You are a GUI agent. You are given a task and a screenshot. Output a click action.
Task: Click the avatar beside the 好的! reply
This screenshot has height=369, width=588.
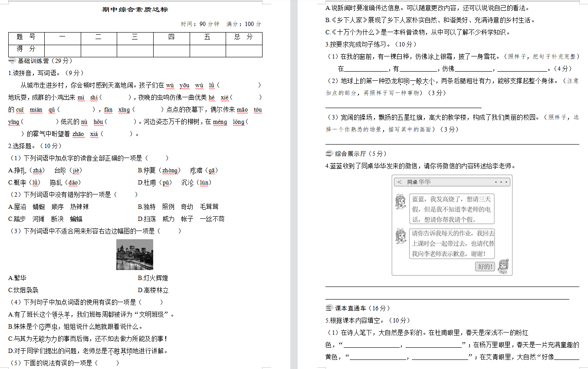click(x=503, y=267)
